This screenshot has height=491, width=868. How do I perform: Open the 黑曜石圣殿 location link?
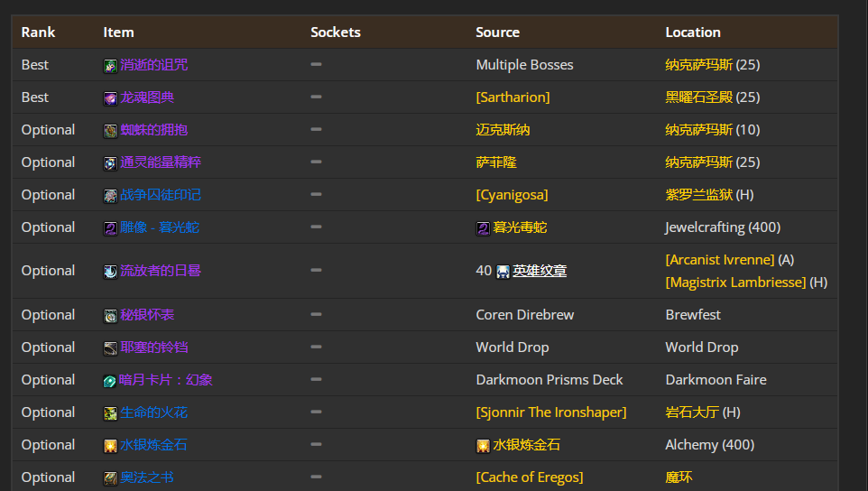(x=699, y=97)
